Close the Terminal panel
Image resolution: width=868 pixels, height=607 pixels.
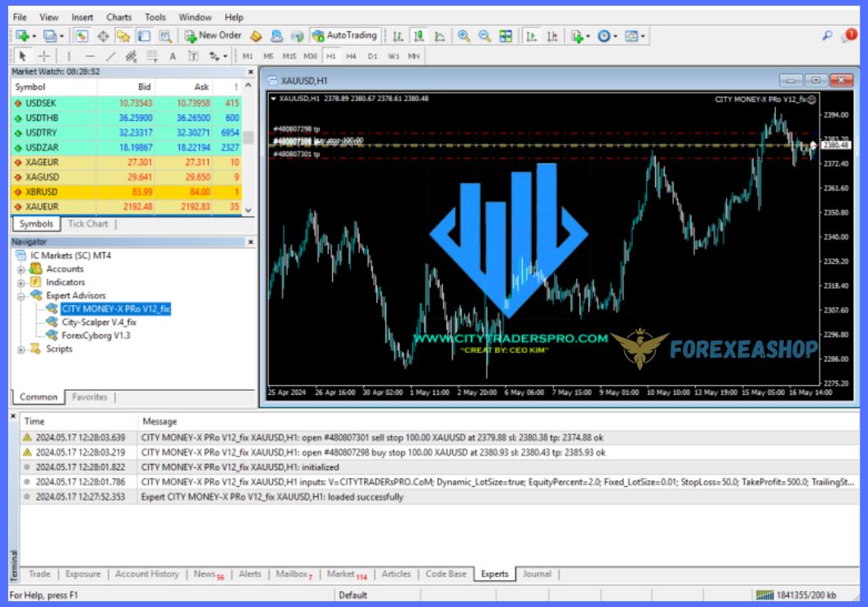14,416
